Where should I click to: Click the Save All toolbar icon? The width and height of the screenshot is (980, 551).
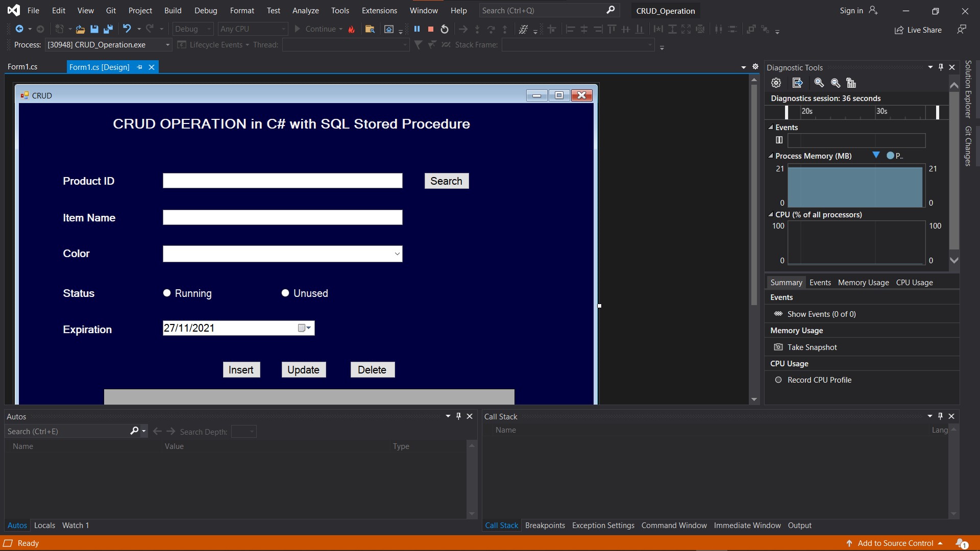(108, 29)
